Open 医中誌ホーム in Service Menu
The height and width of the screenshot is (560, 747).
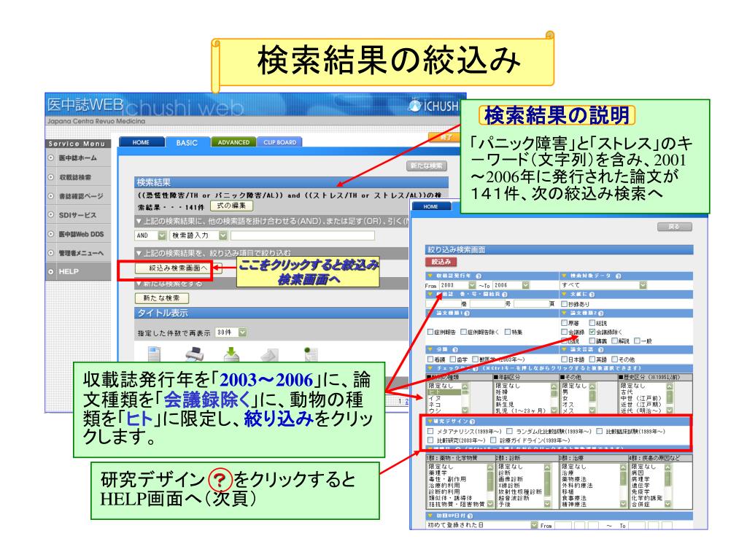coord(77,157)
